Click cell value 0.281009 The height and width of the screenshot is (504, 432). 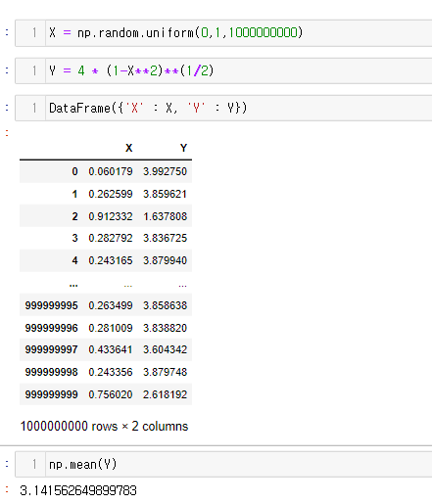click(x=111, y=328)
